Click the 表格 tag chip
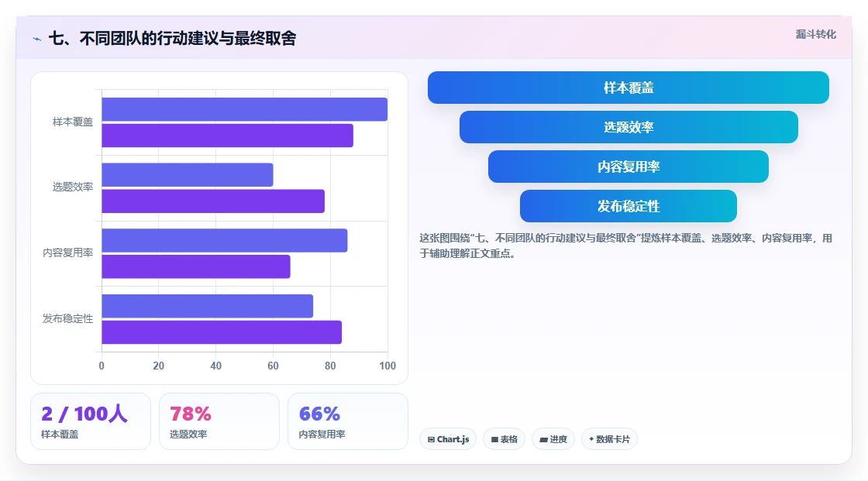Screen dimensions: 868x481 505,439
